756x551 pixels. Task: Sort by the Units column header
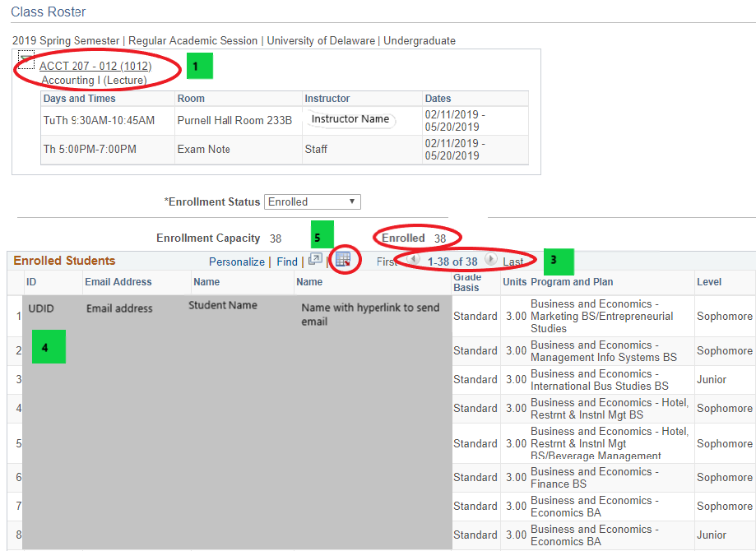tap(514, 282)
